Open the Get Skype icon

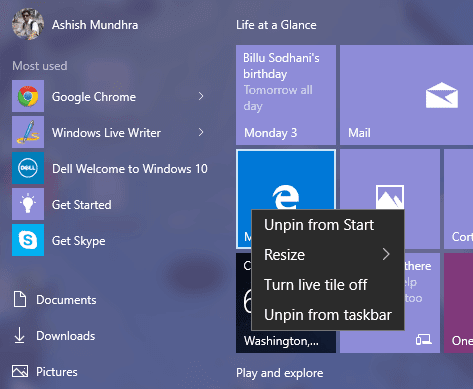pyautogui.click(x=28, y=240)
